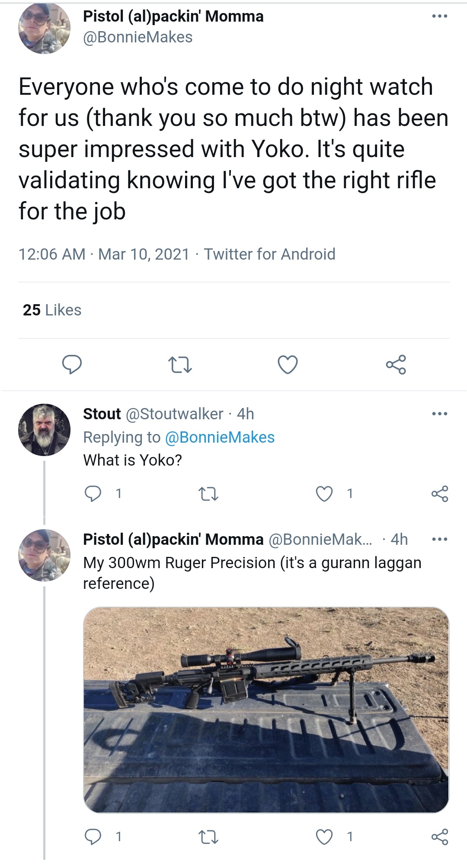Retweet Stout's "What is Yoko?" reply
The width and height of the screenshot is (467, 868).
[208, 494]
